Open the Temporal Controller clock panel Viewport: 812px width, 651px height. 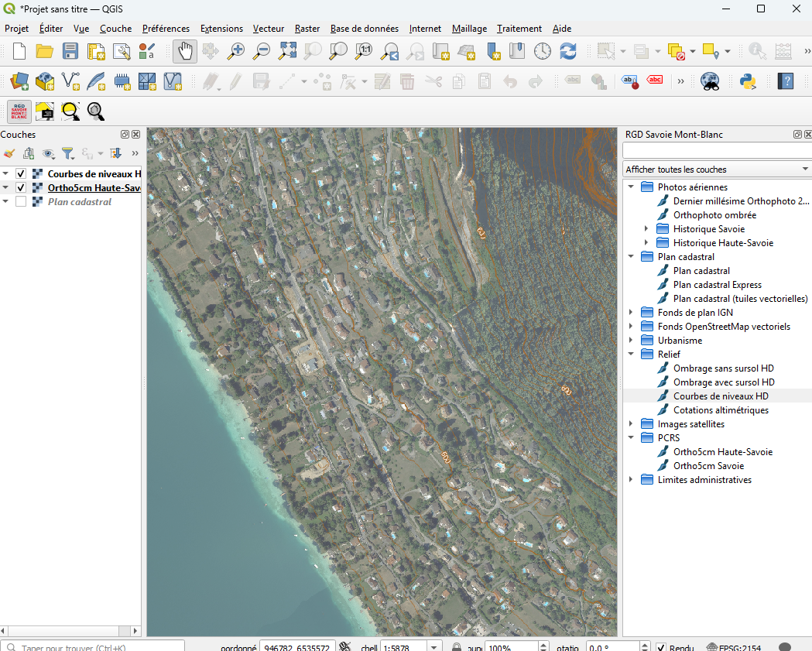543,51
